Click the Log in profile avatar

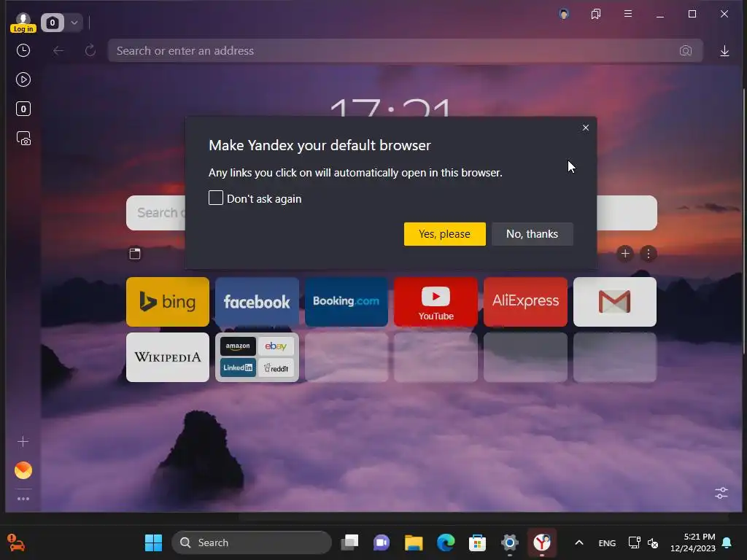23,23
